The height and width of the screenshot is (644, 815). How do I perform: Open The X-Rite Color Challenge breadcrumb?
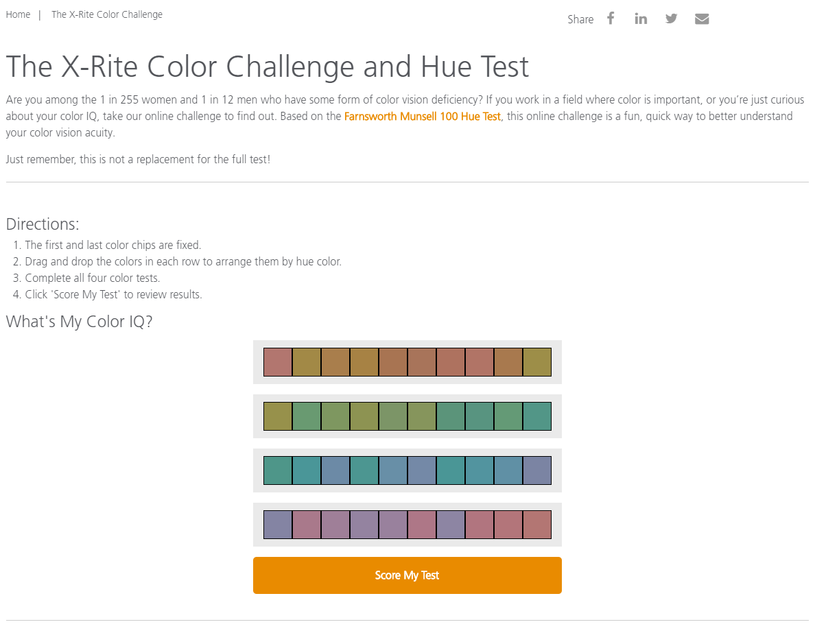coord(107,14)
